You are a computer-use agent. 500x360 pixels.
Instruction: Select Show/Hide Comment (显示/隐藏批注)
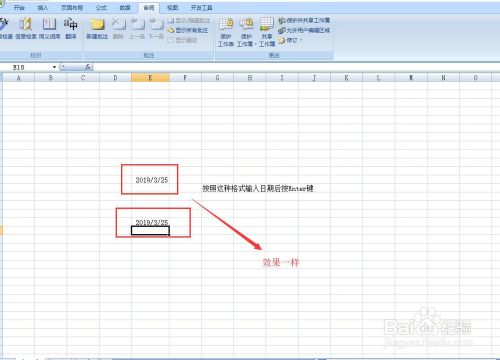tap(189, 21)
